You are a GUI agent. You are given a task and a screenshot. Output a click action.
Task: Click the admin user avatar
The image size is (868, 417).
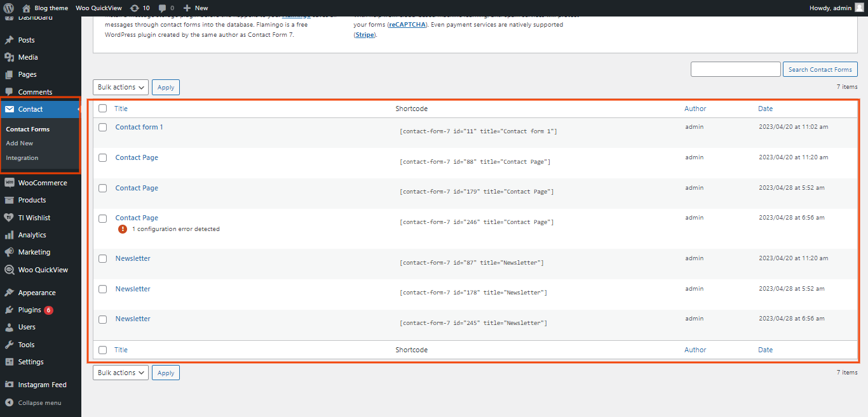(x=859, y=8)
